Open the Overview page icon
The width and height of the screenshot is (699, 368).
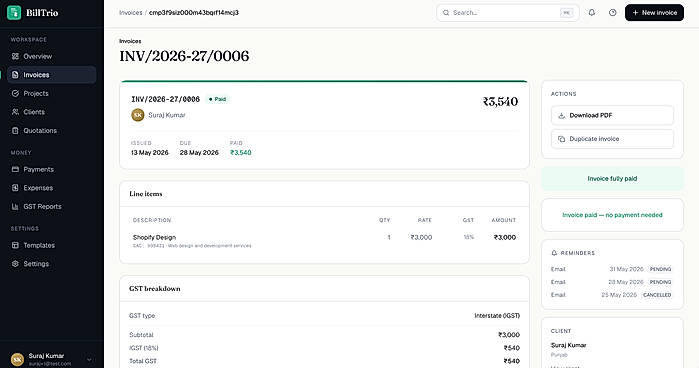click(15, 56)
